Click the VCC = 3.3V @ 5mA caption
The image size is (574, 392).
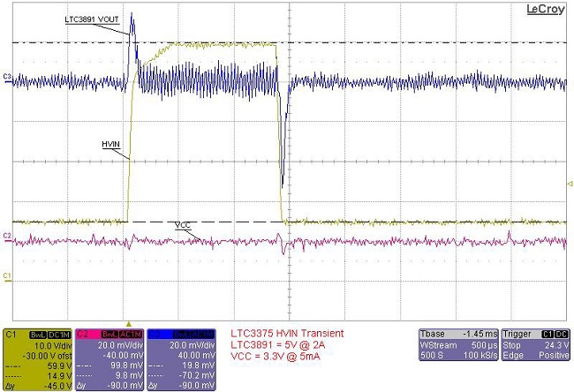(x=276, y=356)
